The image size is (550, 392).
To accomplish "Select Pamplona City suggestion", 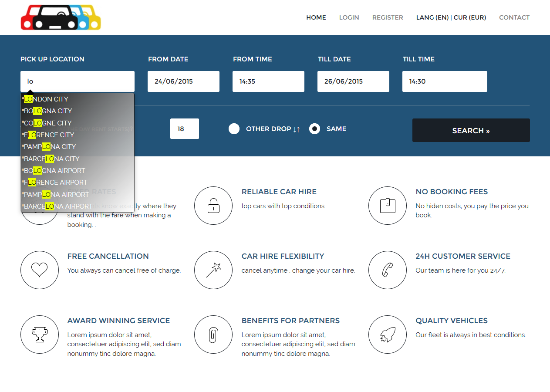I will tap(78, 147).
